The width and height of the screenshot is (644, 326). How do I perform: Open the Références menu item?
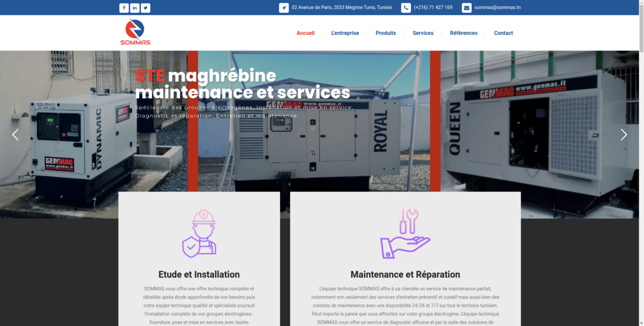point(464,33)
